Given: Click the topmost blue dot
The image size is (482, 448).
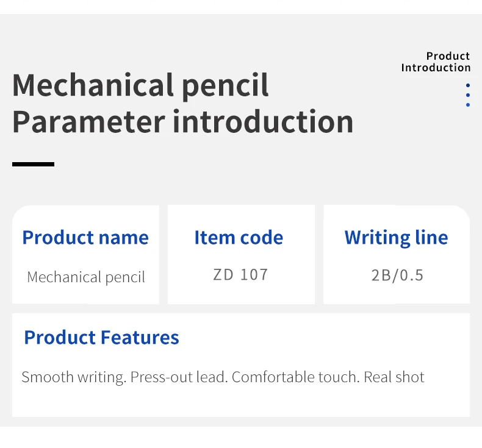Looking at the screenshot, I should [468, 86].
